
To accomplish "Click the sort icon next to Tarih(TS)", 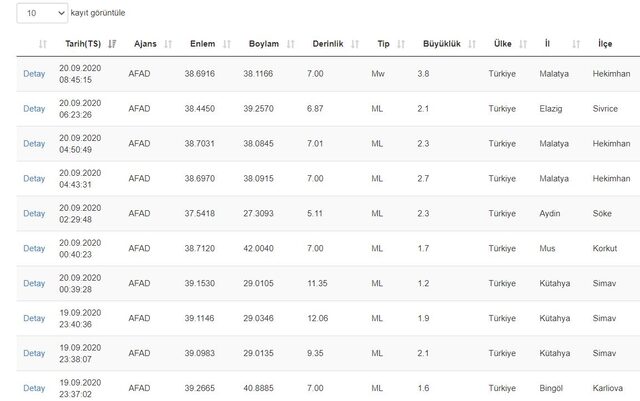I will click(112, 44).
